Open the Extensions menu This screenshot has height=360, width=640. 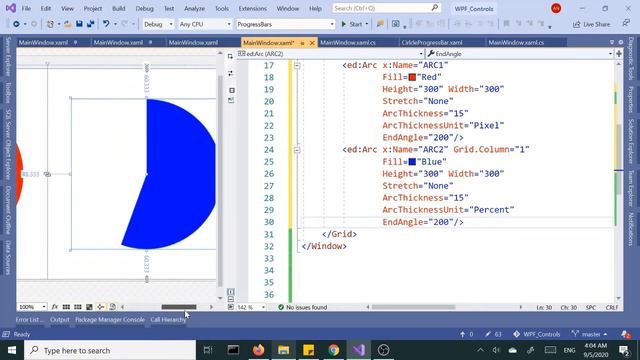click(253, 9)
